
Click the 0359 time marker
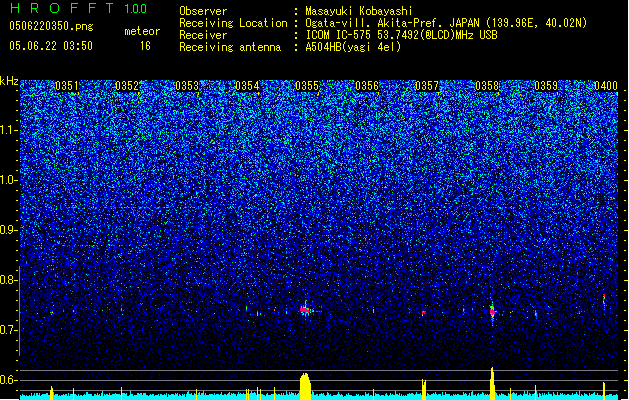[546, 86]
